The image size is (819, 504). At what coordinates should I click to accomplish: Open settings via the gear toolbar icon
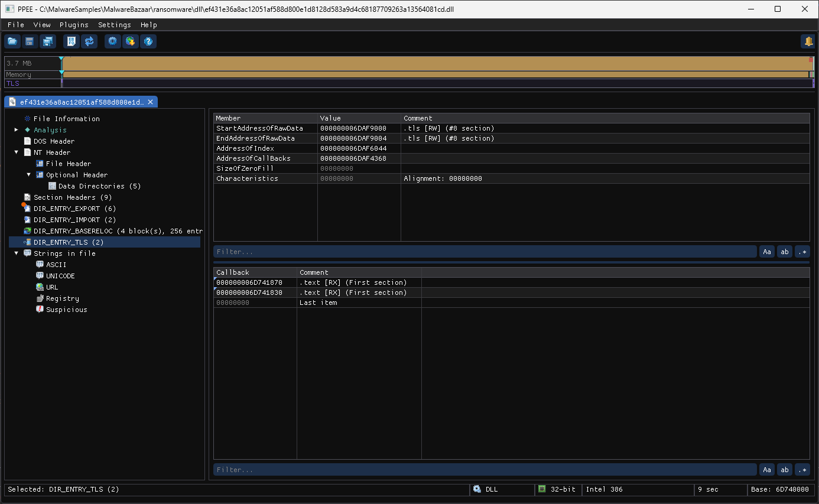(x=113, y=41)
